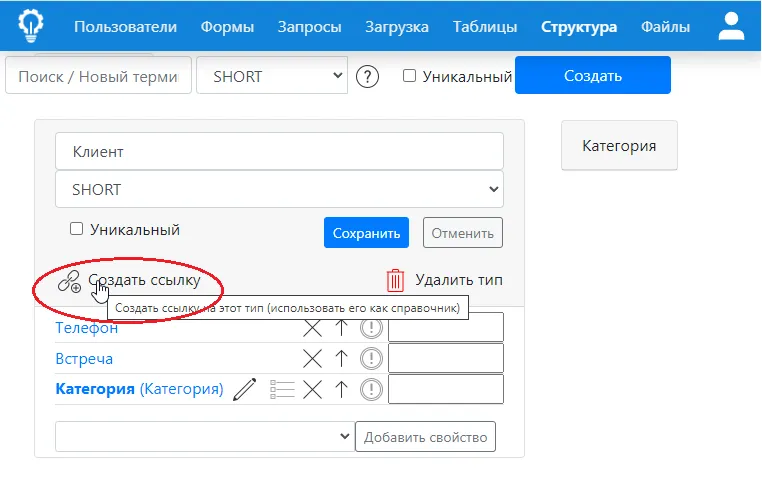Click the Клиент name input field
This screenshot has height=480, width=762.
click(x=279, y=151)
